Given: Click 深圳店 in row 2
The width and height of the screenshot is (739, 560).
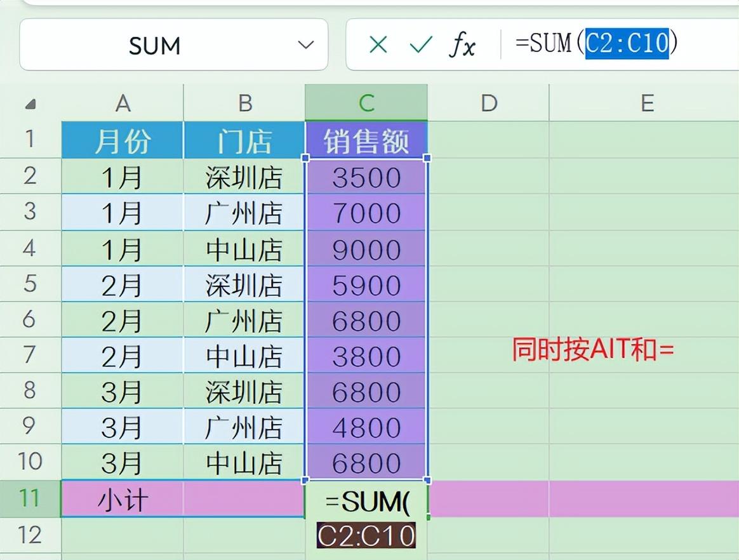Looking at the screenshot, I should pyautogui.click(x=244, y=177).
